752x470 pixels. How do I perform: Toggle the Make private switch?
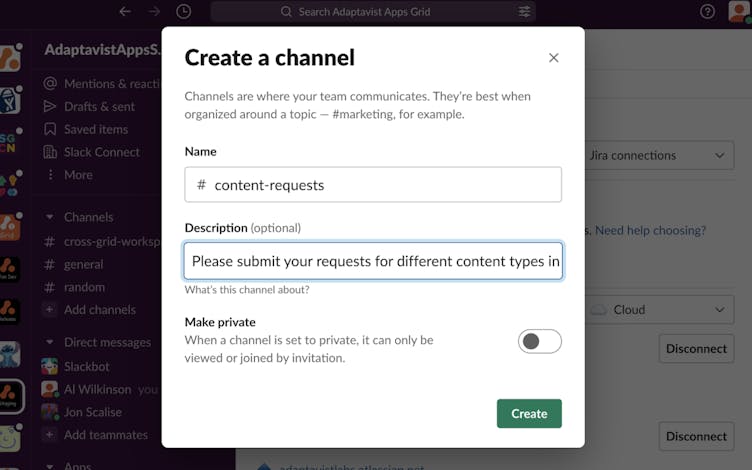(540, 341)
